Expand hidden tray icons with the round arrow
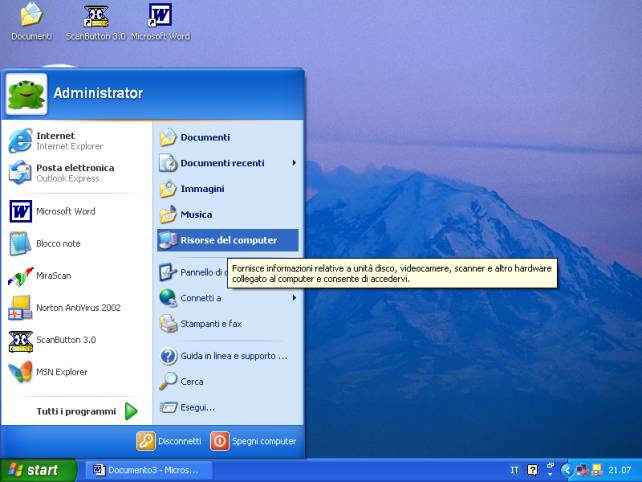Image resolution: width=642 pixels, height=482 pixels. tap(566, 470)
